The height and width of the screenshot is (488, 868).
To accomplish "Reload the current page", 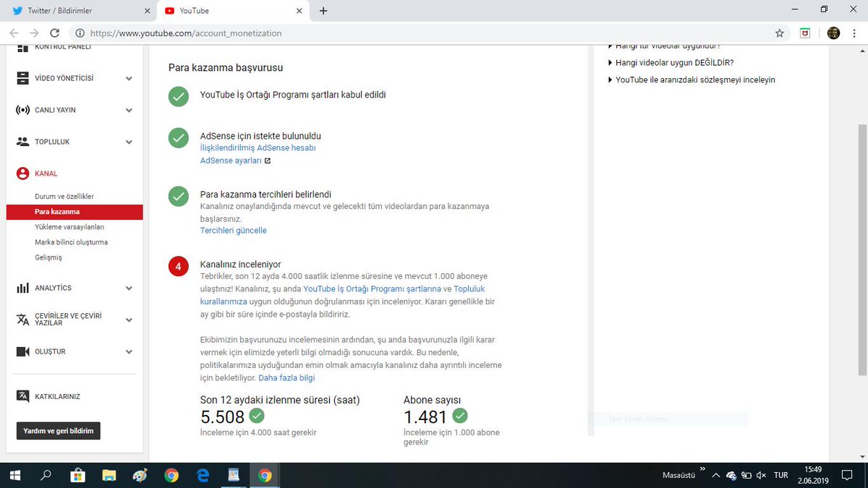I will click(54, 33).
